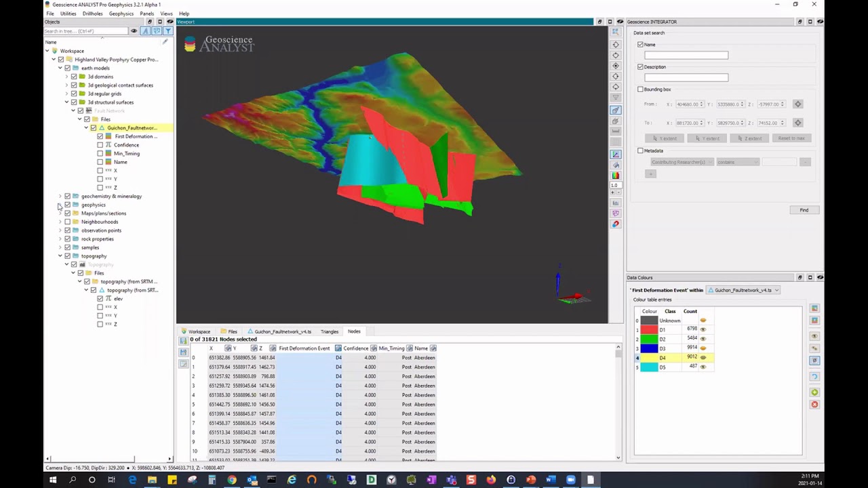The height and width of the screenshot is (488, 868).
Task: Click the eye icon in Data Colours side toolbar
Action: [814, 336]
